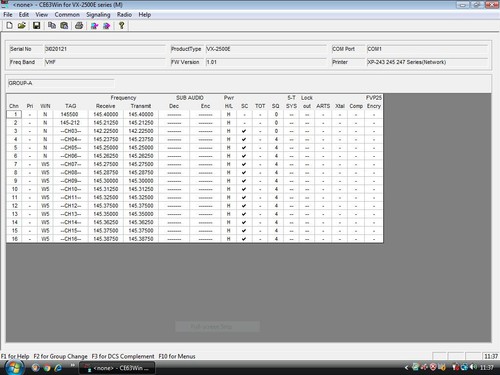Toggle the SC checkmark for channel 7

(244, 164)
